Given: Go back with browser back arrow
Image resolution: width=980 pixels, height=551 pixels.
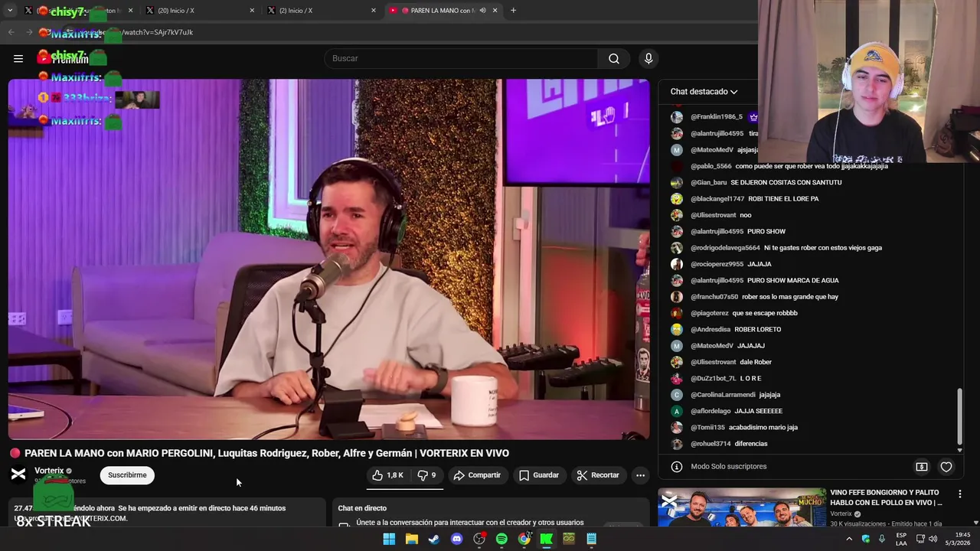Looking at the screenshot, I should coord(11,32).
